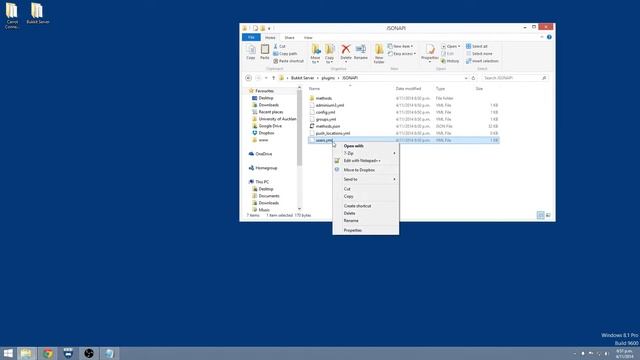640x360 pixels.
Task: Sort by the Name column header
Action: click(314, 89)
